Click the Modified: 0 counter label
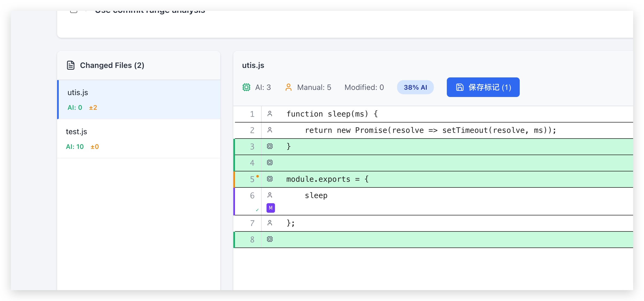Screen dimensions: 644x301 [364, 87]
